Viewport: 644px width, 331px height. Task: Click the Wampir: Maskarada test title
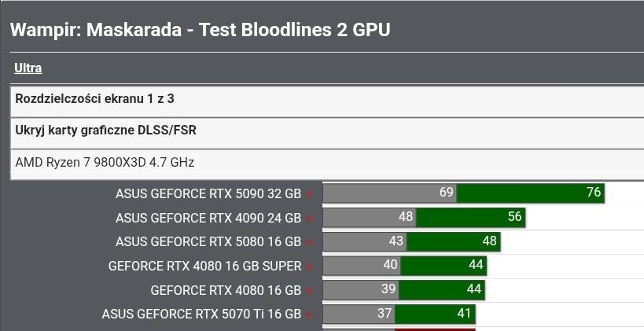[x=200, y=30]
